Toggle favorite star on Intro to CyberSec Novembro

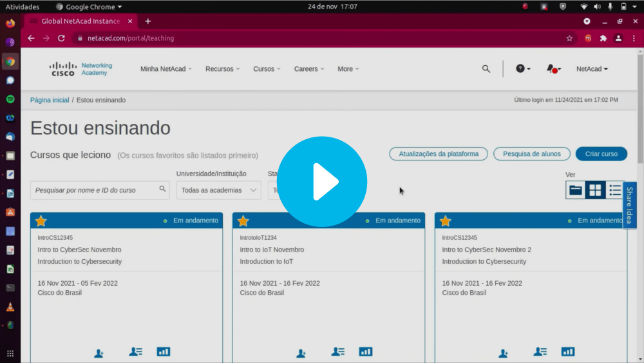pos(41,221)
